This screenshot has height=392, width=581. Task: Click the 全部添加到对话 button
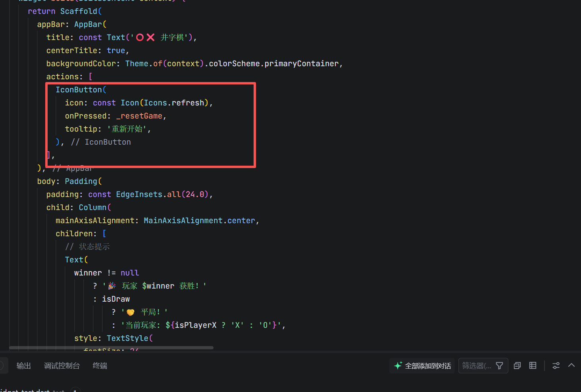[x=422, y=366]
